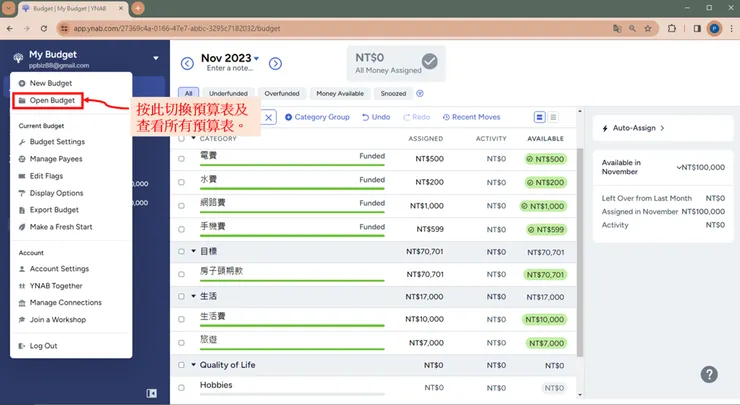Click the Export Budget document icon
The height and width of the screenshot is (405, 740).
pos(22,210)
